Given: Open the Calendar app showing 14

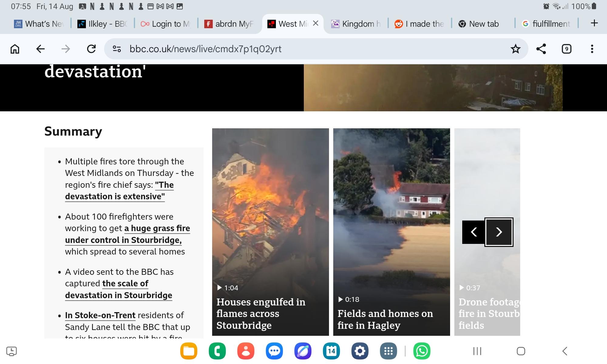Looking at the screenshot, I should click(x=331, y=351).
